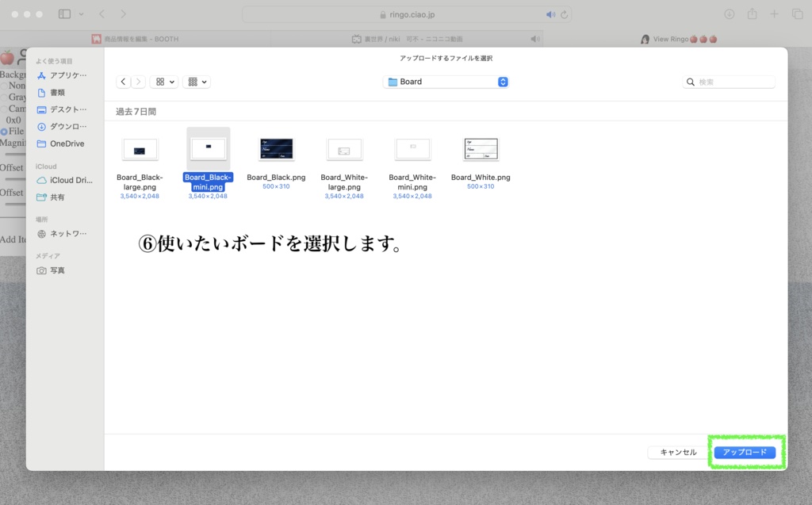Open the grouping options dropdown
This screenshot has width=812, height=505.
195,82
